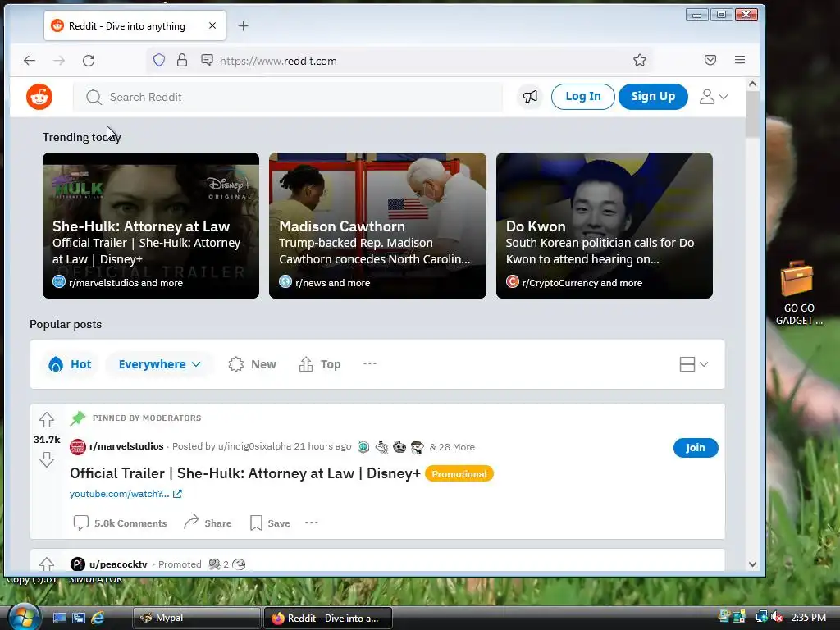Sort popular posts by Hot
This screenshot has height=630, width=840.
pos(71,364)
